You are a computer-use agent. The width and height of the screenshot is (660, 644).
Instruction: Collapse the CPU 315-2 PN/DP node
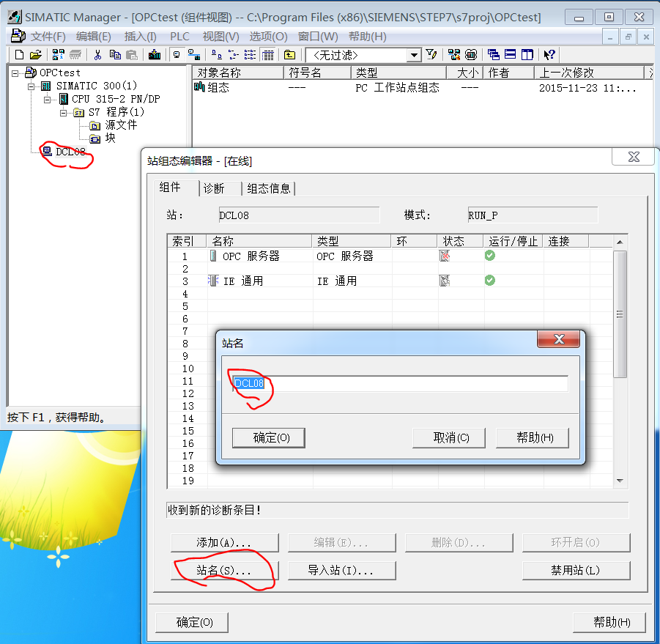47,100
